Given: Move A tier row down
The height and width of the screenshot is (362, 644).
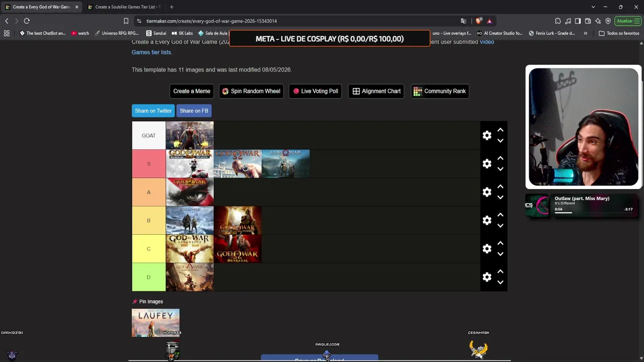Looking at the screenshot, I should click(500, 198).
